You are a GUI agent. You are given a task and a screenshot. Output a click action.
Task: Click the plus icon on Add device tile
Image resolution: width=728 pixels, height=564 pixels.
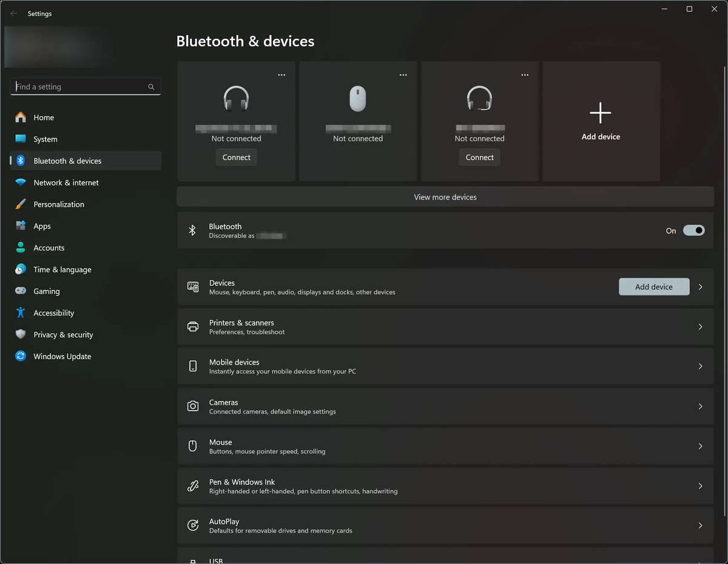point(601,113)
